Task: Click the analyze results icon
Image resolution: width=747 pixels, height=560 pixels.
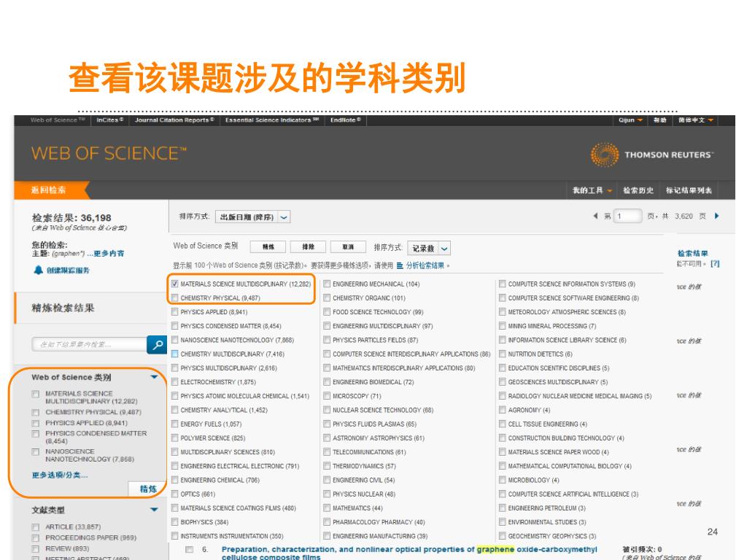Action: click(400, 265)
